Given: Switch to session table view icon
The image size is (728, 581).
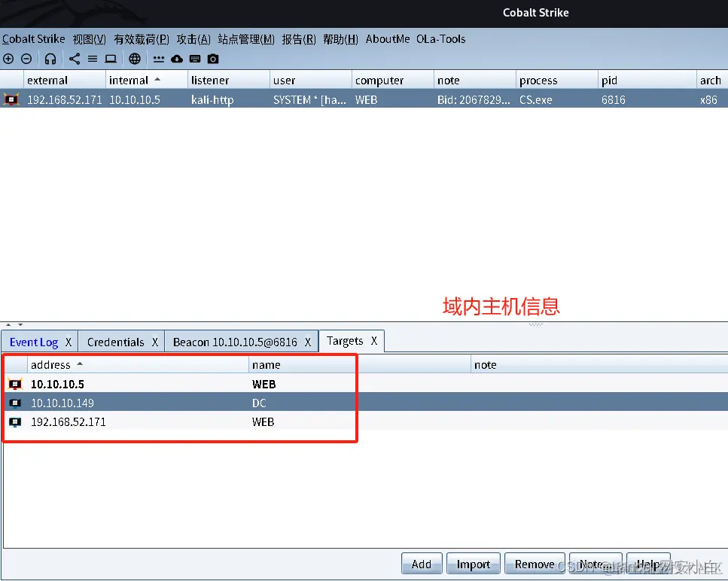Looking at the screenshot, I should click(93, 59).
